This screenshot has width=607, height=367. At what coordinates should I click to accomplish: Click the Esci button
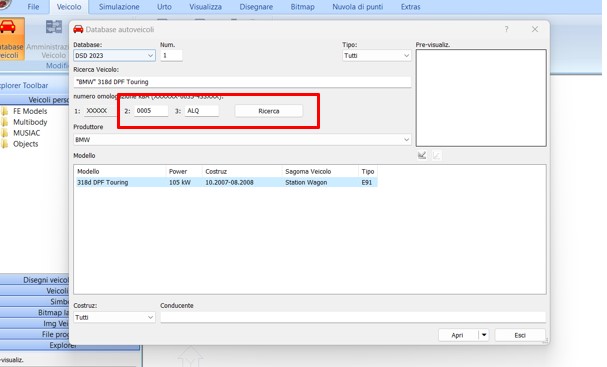pyautogui.click(x=520, y=335)
